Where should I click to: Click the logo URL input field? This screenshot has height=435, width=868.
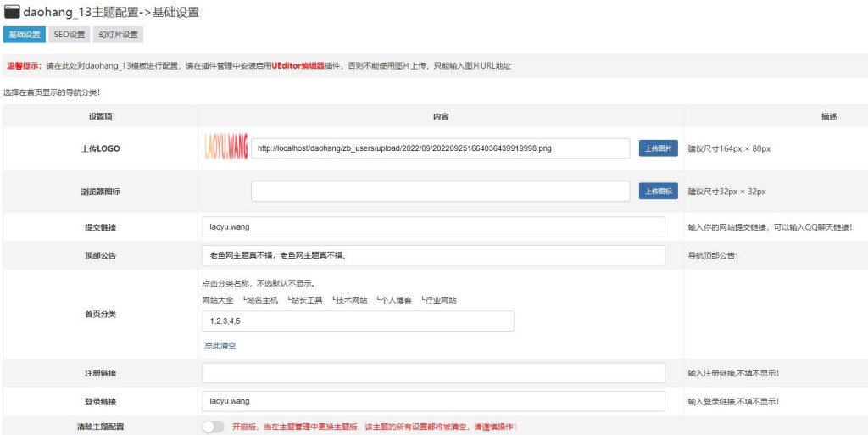click(x=440, y=148)
